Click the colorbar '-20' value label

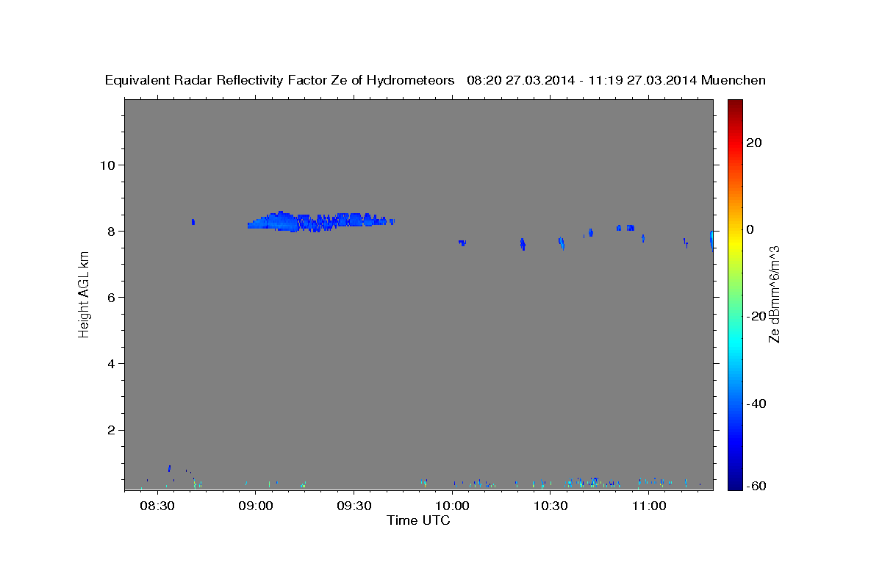point(756,316)
